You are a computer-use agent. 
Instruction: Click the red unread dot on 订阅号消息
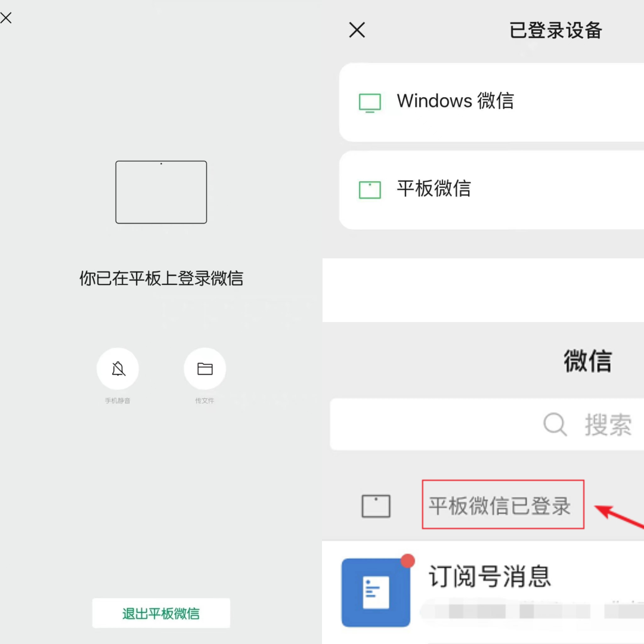click(x=407, y=561)
